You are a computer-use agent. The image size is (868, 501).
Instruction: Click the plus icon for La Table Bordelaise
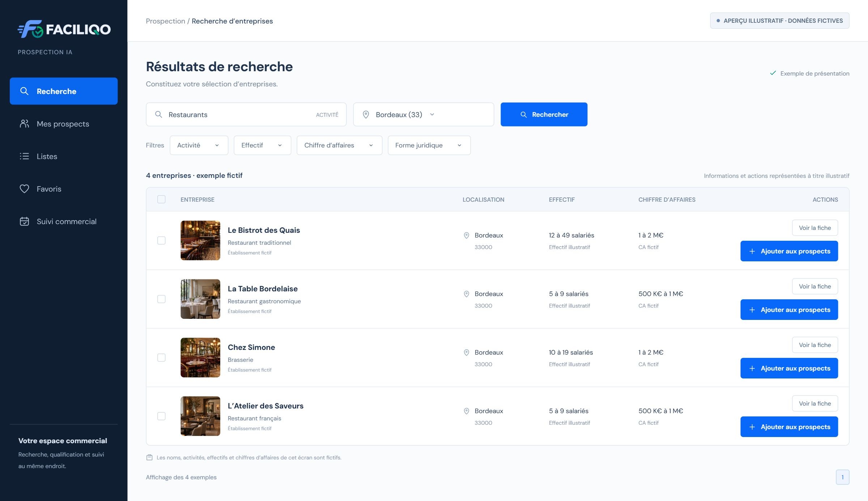[x=752, y=310]
